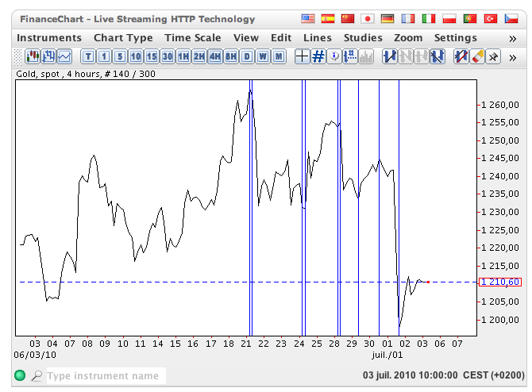
Task: Open the Chart Type dropdown menu
Action: (123, 38)
